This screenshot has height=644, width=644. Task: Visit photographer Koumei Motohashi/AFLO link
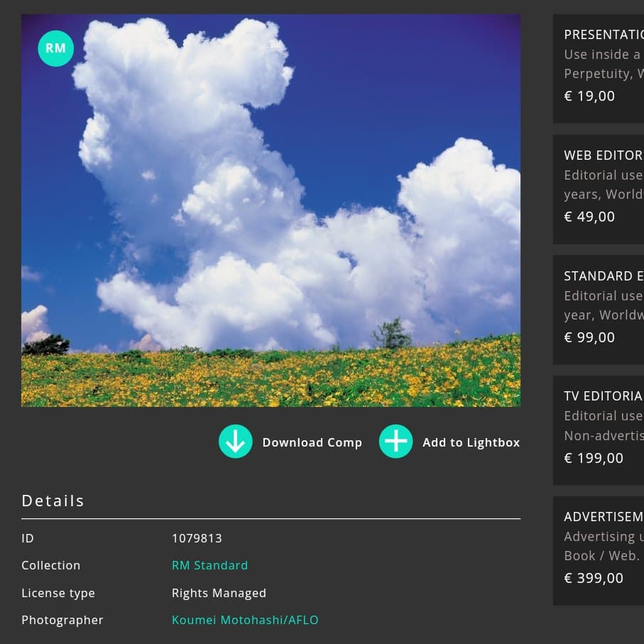245,620
